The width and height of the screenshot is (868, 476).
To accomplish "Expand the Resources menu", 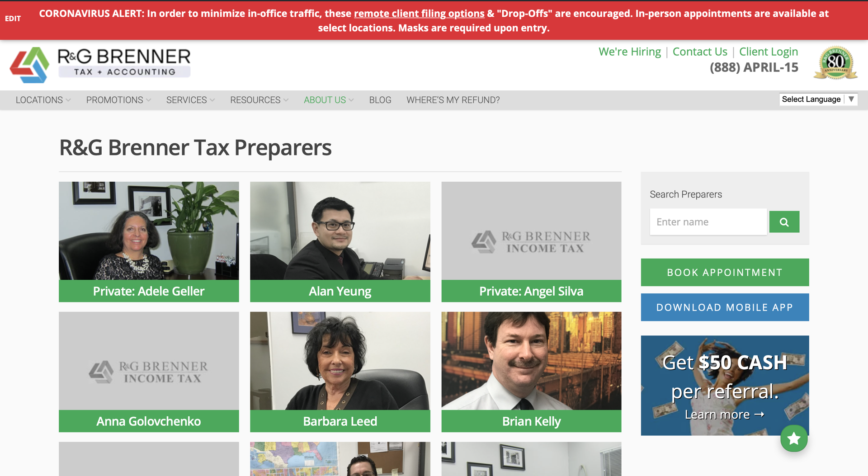I will pyautogui.click(x=259, y=100).
